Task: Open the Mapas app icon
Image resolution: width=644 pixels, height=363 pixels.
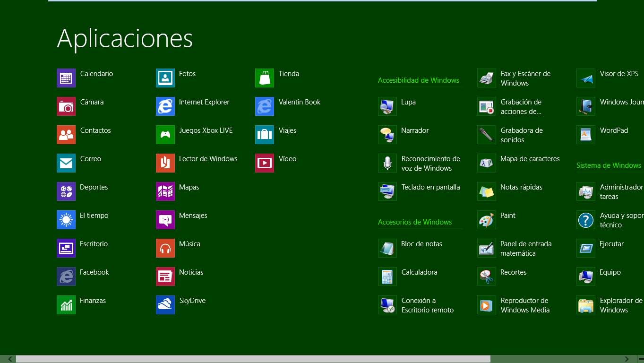Action: click(x=165, y=191)
